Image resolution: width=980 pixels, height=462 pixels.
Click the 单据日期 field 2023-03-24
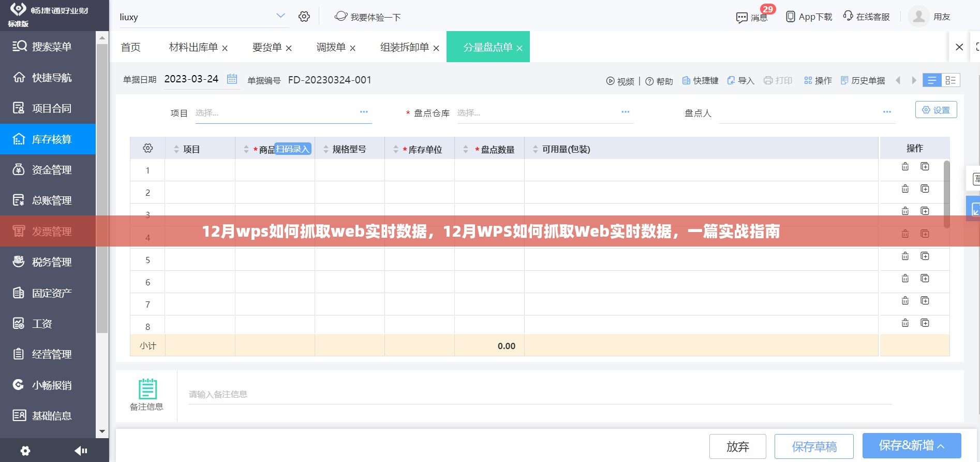coord(191,79)
